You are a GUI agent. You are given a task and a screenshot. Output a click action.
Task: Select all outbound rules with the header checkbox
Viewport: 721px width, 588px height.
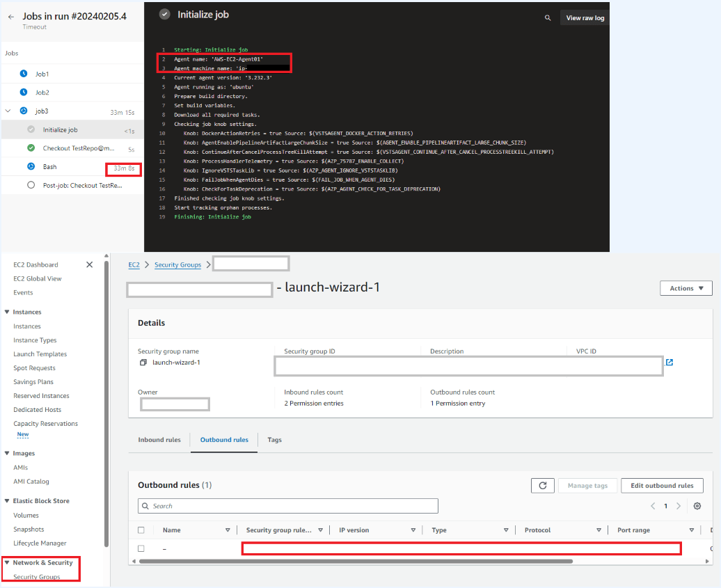[x=141, y=530]
